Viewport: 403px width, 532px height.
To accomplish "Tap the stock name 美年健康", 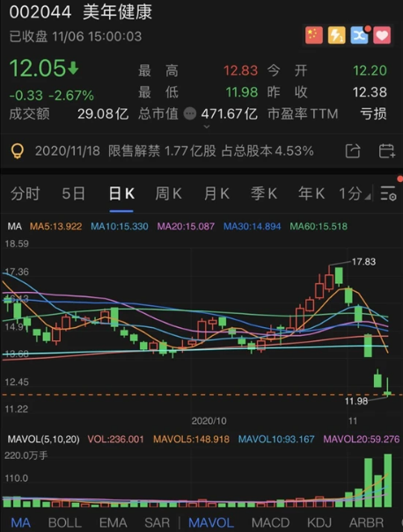I will tap(118, 12).
